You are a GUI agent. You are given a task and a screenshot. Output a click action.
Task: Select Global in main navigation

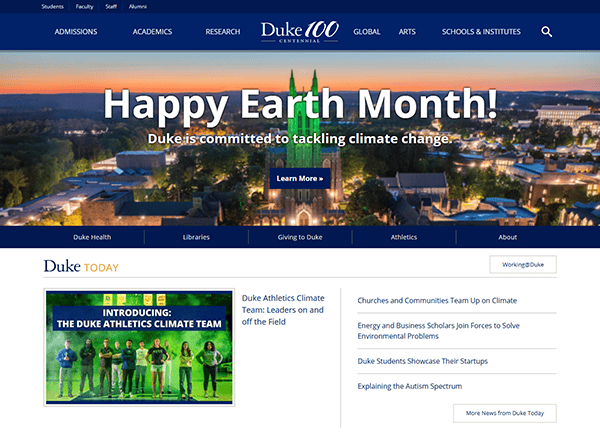tap(367, 32)
